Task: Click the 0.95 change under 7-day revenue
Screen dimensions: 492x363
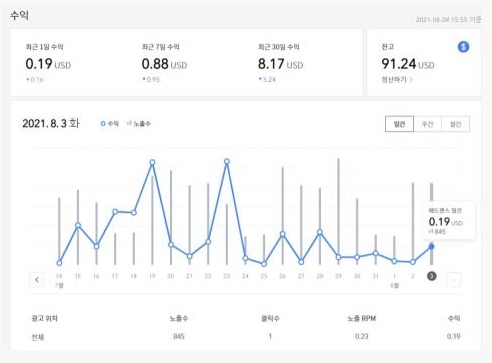Action: (151, 80)
